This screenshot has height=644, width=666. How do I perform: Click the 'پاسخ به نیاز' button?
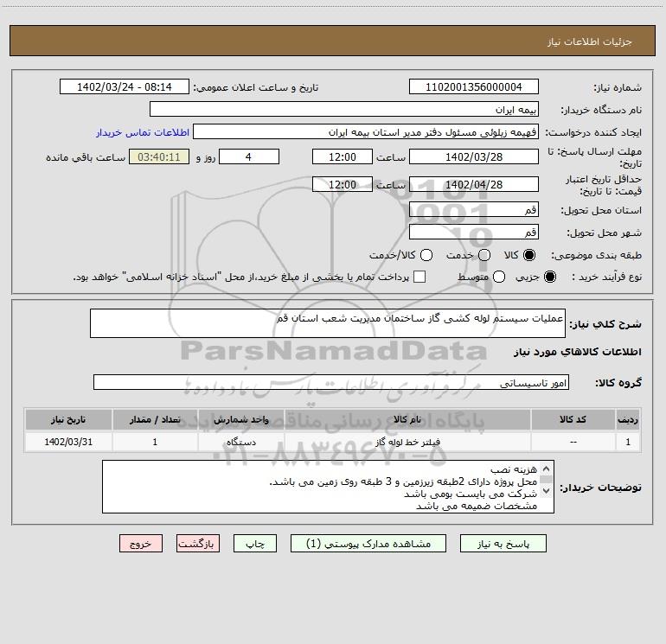503,544
